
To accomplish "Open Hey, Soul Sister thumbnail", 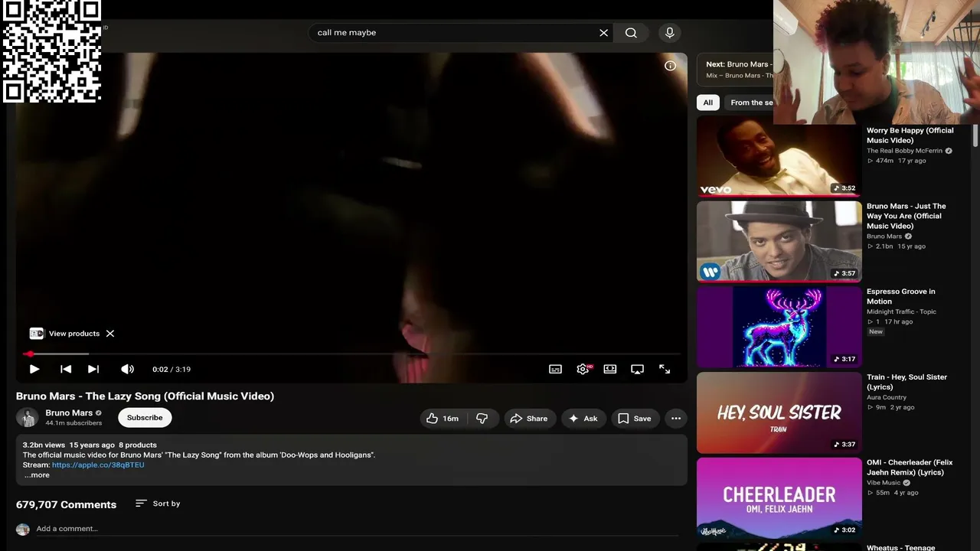I will [779, 412].
